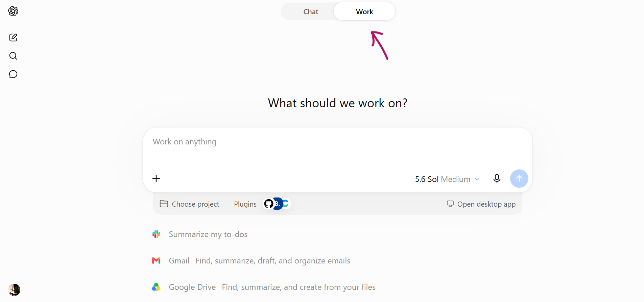The height and width of the screenshot is (302, 644).
Task: Start voice dictation with the microphone icon
Action: tap(497, 179)
